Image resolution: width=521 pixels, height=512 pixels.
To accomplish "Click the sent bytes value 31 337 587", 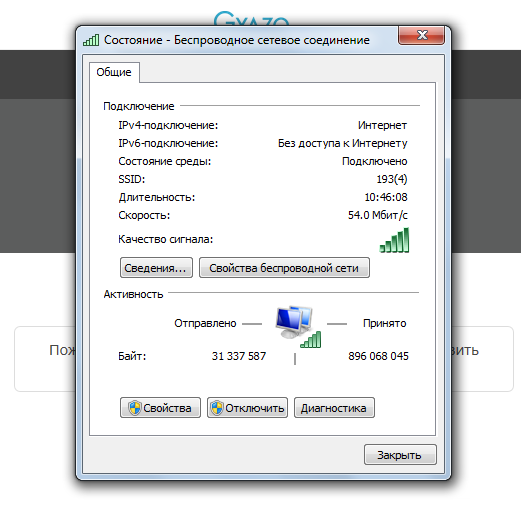I will [x=239, y=356].
